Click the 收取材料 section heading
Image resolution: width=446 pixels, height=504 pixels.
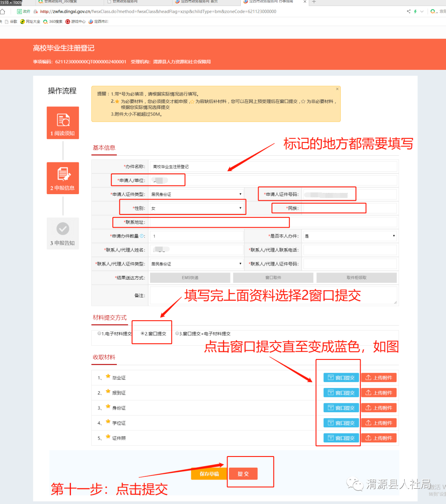click(104, 357)
